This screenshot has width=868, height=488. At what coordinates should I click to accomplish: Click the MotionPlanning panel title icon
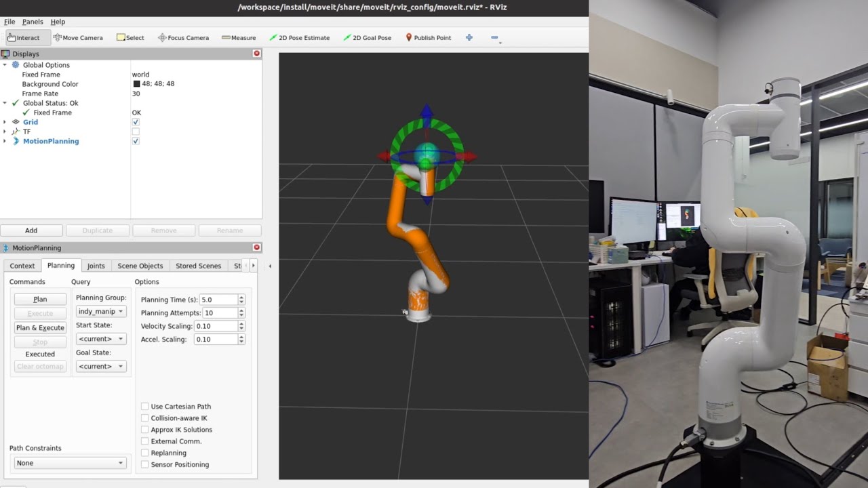[x=5, y=248]
